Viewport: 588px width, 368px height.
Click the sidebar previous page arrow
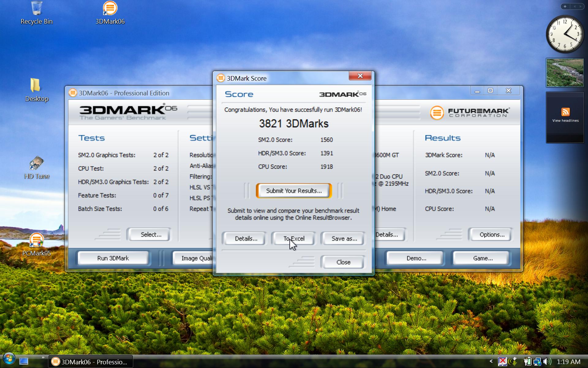pos(575,6)
